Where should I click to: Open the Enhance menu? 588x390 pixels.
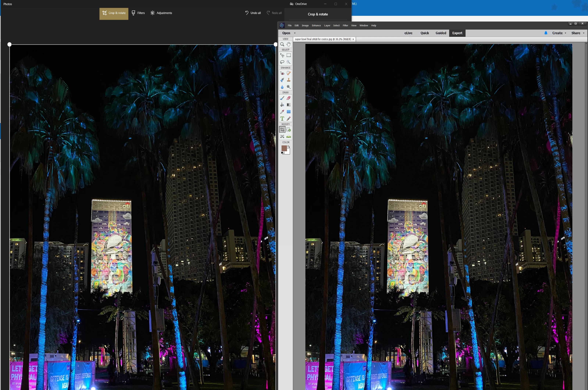(316, 25)
